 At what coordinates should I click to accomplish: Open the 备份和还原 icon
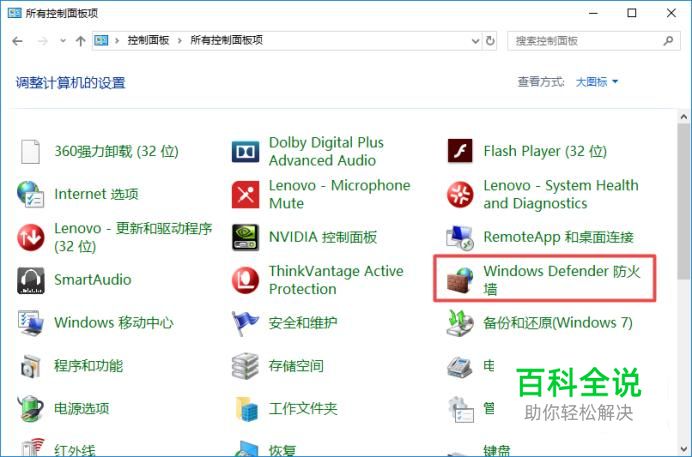coord(460,323)
